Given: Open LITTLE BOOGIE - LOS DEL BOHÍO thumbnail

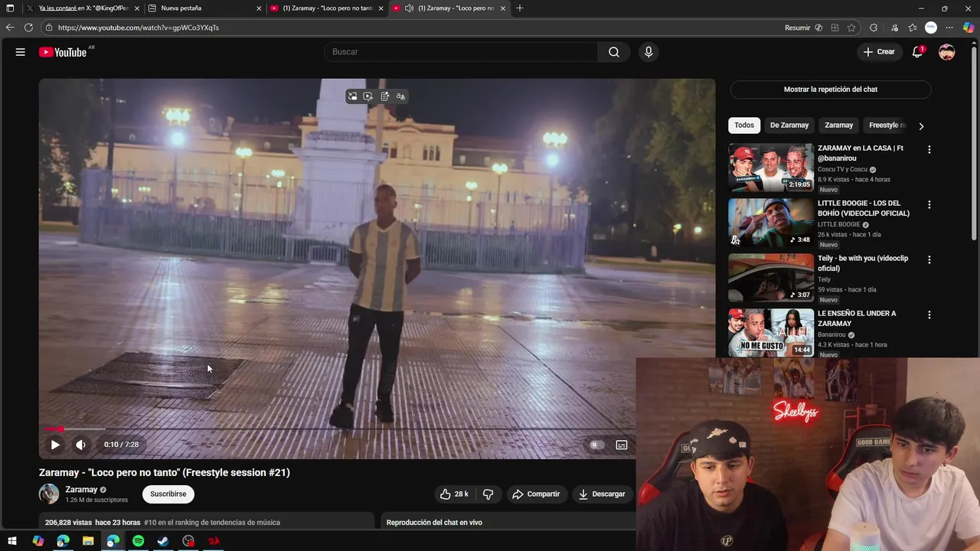Looking at the screenshot, I should pyautogui.click(x=771, y=223).
